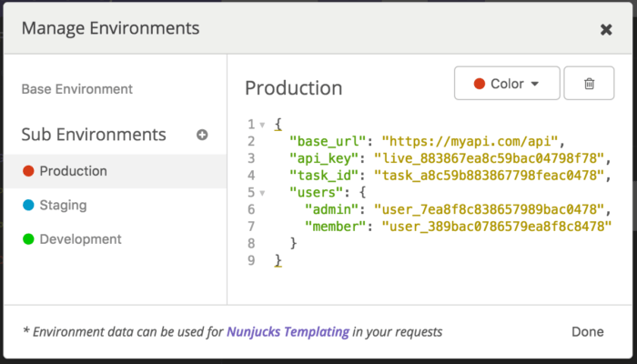Click the green dot next to Development
Image resolution: width=637 pixels, height=364 pixels.
tap(28, 239)
